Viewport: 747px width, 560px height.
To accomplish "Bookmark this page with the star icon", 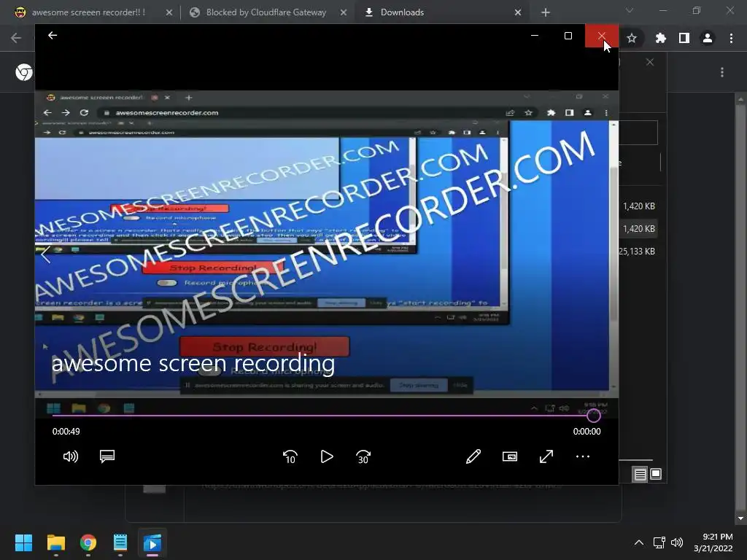I will coord(632,38).
